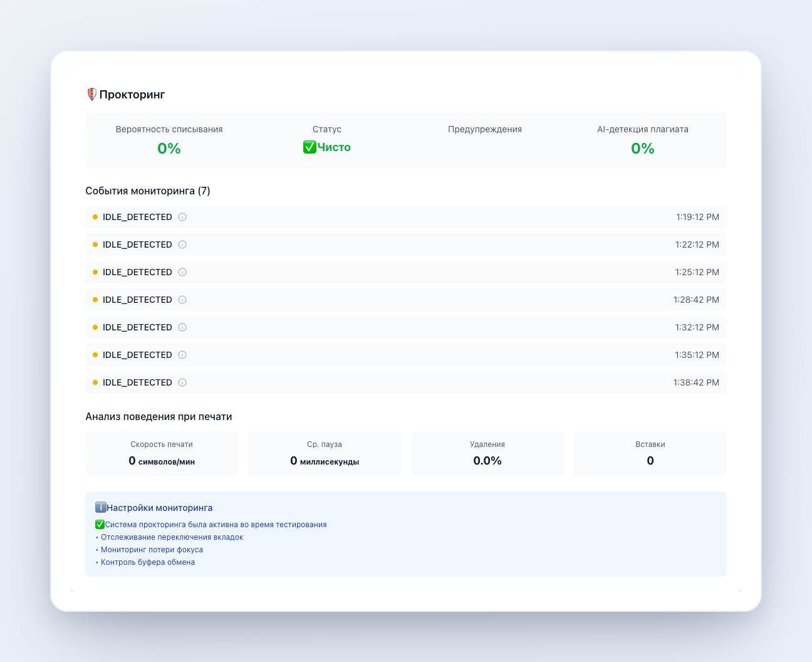Select the IDLE_DETECTED label at 1:28:42 PM
Screen dimensions: 812x662
tap(137, 300)
